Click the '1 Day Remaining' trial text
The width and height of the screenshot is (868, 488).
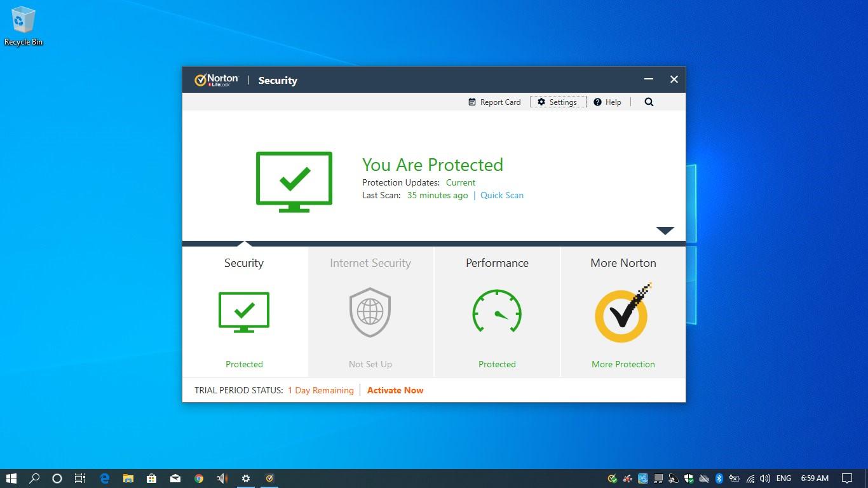tap(321, 390)
